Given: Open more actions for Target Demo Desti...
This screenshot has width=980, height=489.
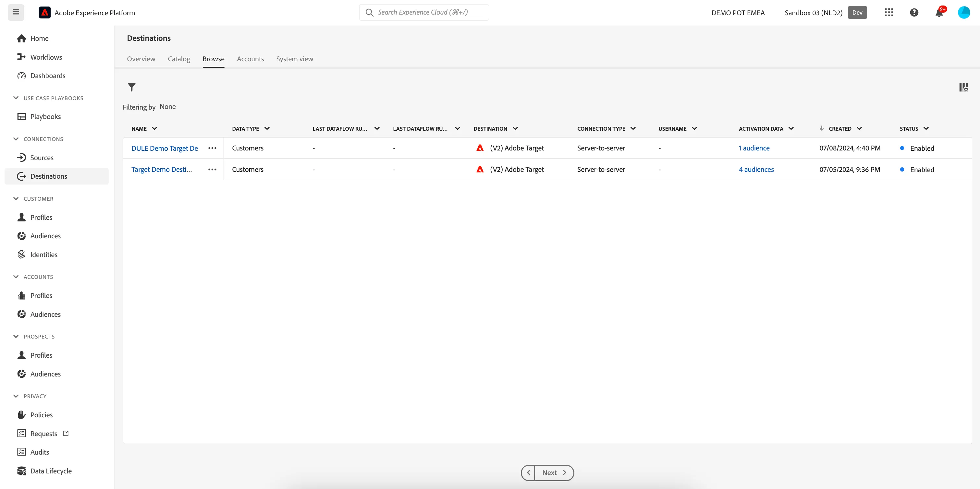Looking at the screenshot, I should [x=212, y=170].
